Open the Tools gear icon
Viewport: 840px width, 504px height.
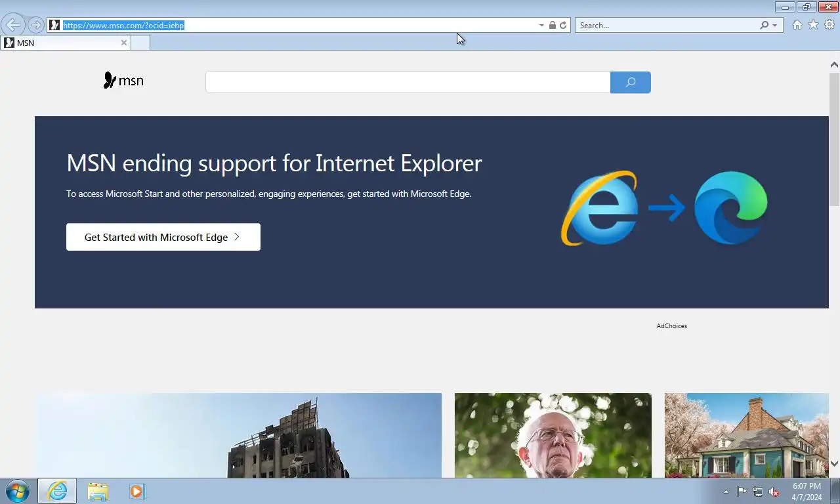(x=829, y=25)
